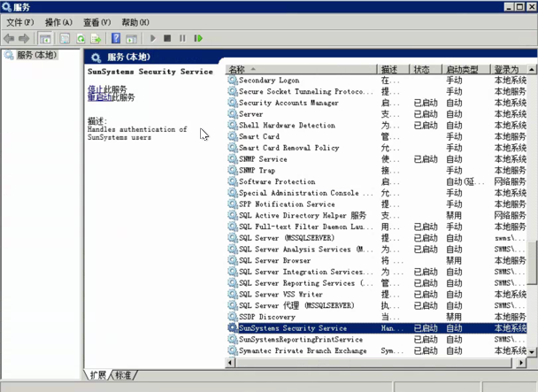
Task: Click the 停止 link to stop service
Action: 96,89
